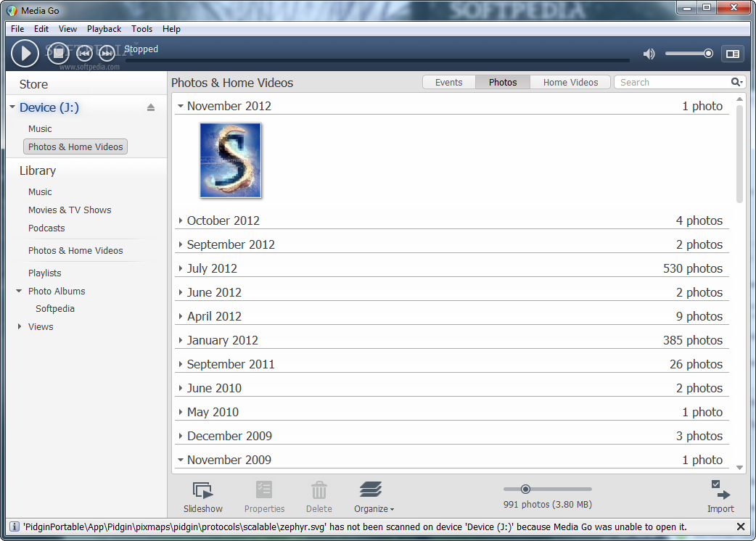Click the '991 photos (3.80 MB)' label
The image size is (756, 541).
tap(548, 505)
